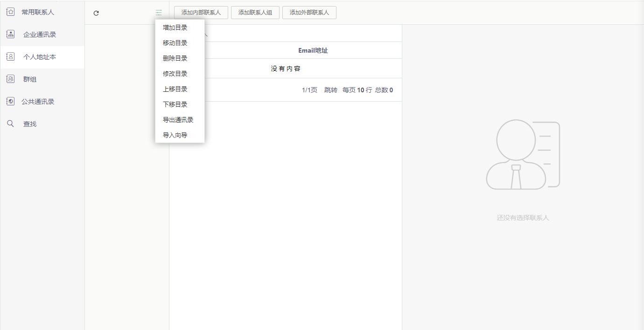Click the 1/1页 page indicator
This screenshot has width=644, height=330.
click(309, 90)
